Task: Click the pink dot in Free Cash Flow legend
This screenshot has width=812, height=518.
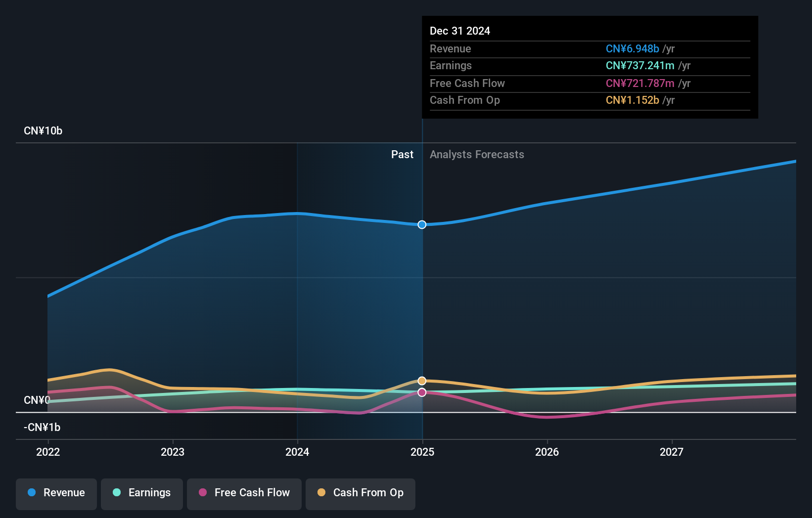Action: 203,492
